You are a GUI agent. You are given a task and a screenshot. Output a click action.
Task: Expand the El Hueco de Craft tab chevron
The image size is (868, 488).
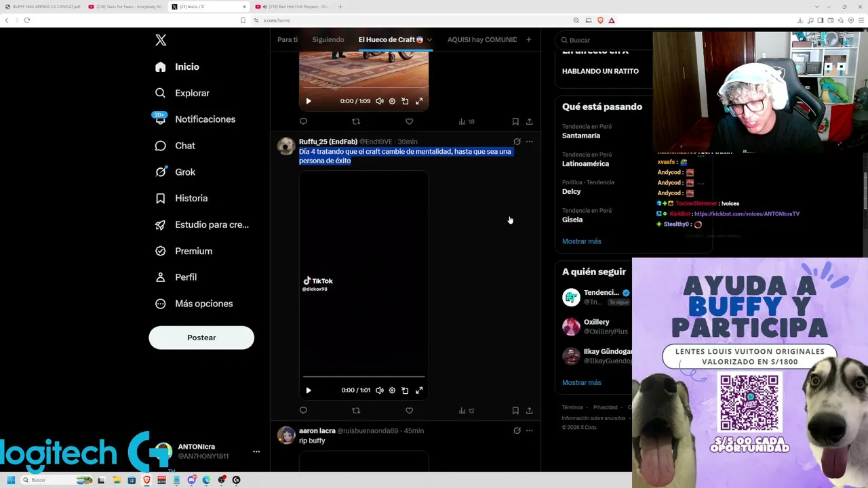(429, 39)
